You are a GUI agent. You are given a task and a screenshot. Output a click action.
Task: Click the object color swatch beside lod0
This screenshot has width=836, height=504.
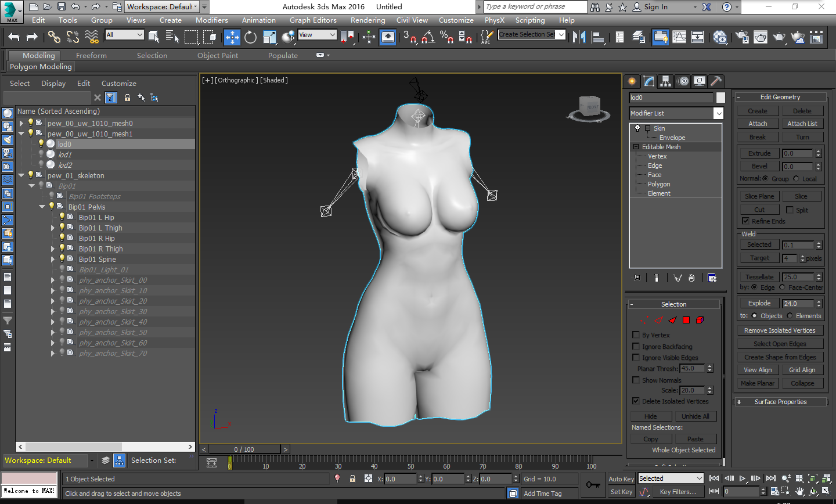720,98
